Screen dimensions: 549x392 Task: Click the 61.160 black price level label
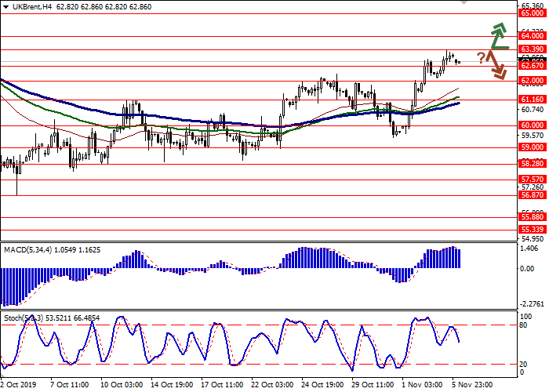(x=533, y=100)
